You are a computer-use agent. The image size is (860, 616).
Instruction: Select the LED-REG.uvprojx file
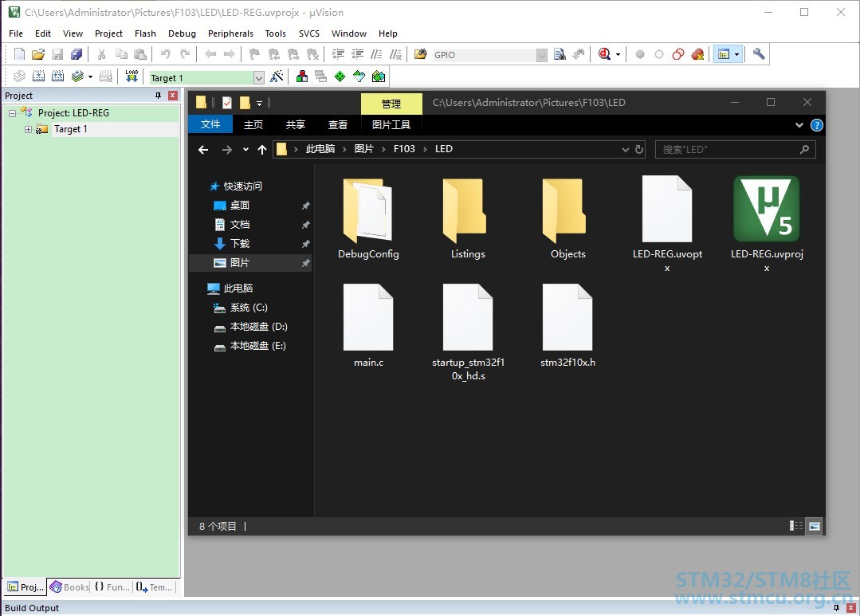(x=767, y=223)
